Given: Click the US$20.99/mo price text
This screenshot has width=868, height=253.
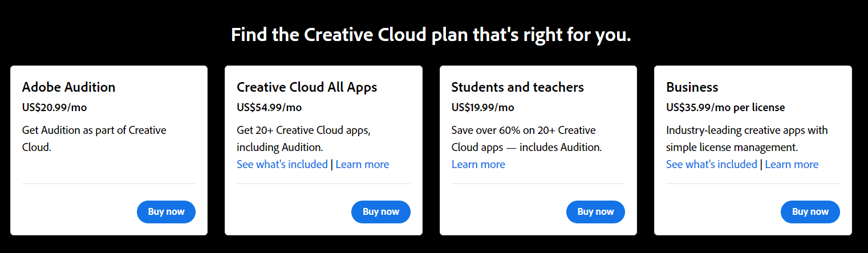Looking at the screenshot, I should (54, 107).
